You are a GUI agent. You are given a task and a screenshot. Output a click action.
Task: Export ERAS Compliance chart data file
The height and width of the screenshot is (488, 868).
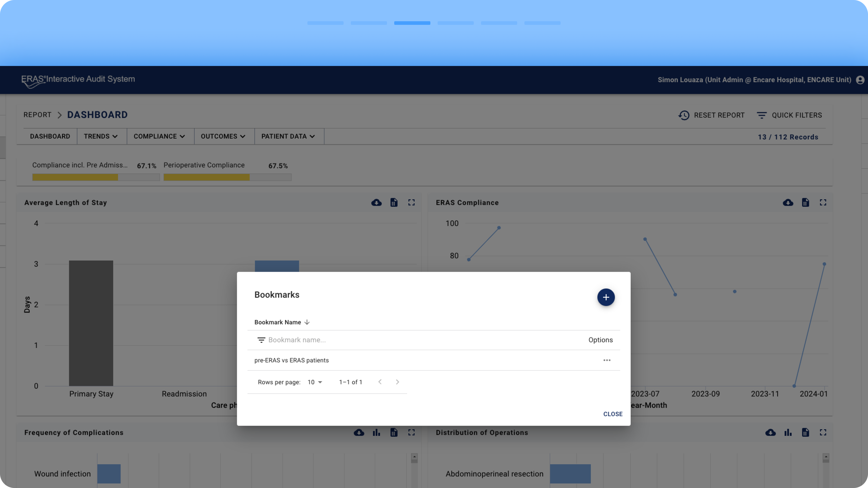point(805,203)
